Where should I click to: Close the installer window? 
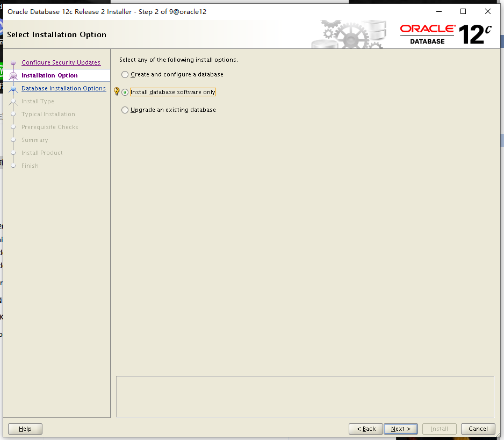[487, 12]
